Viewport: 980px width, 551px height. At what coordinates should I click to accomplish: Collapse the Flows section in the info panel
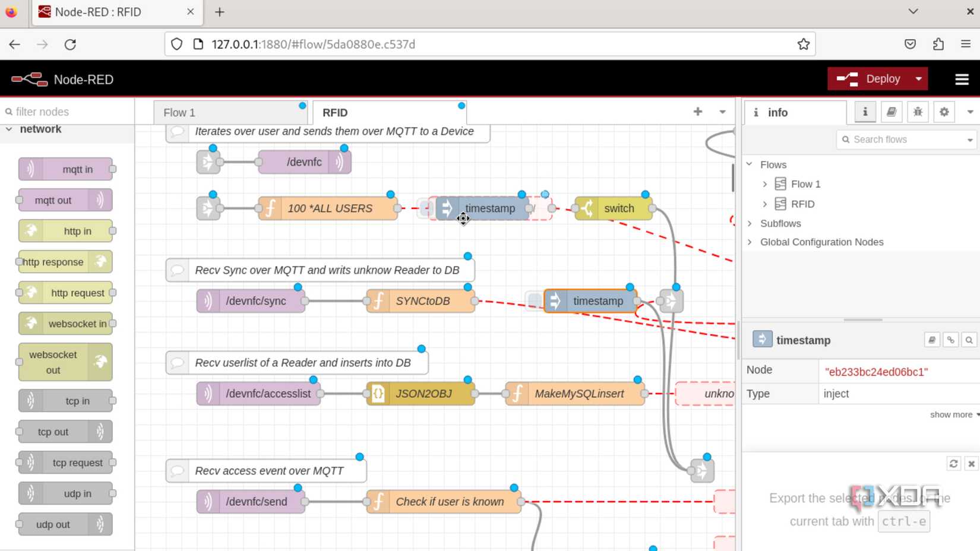(750, 164)
